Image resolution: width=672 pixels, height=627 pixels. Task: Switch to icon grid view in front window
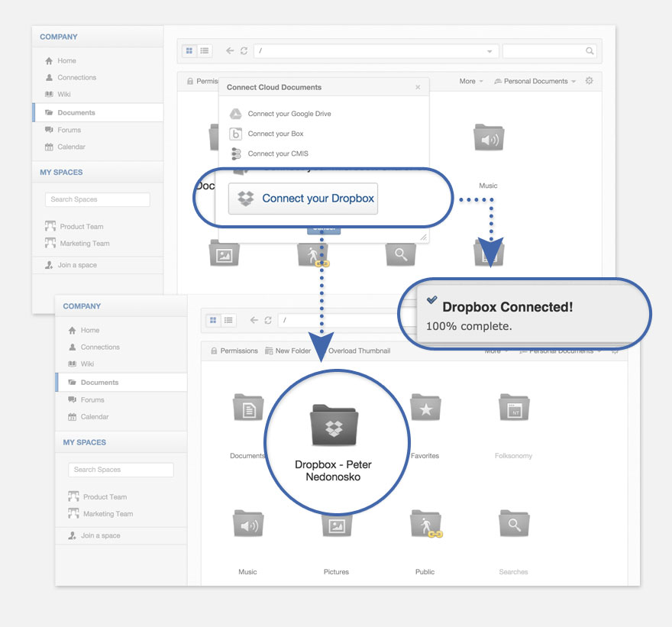click(213, 320)
